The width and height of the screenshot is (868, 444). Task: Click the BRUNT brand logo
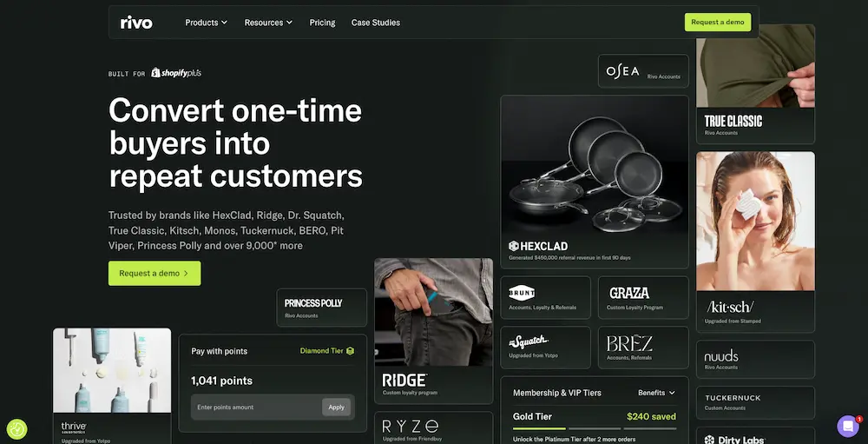click(x=522, y=293)
